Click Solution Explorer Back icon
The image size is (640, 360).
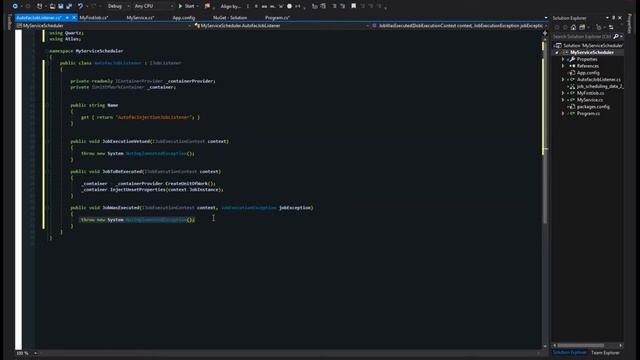pos(556,27)
